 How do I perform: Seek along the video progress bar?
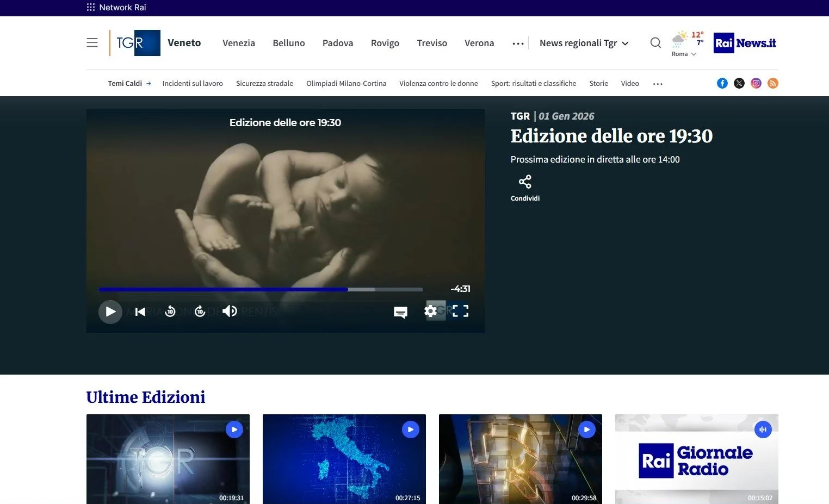tap(261, 289)
